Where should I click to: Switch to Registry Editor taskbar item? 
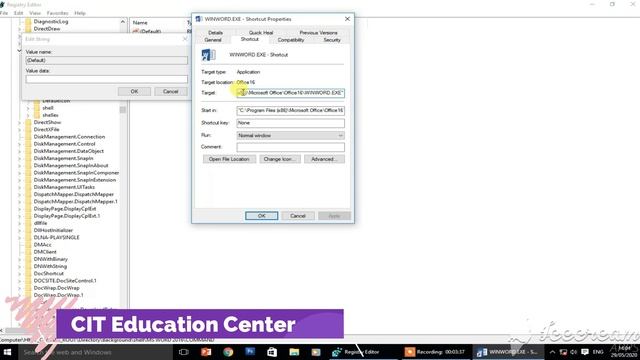[x=362, y=352]
